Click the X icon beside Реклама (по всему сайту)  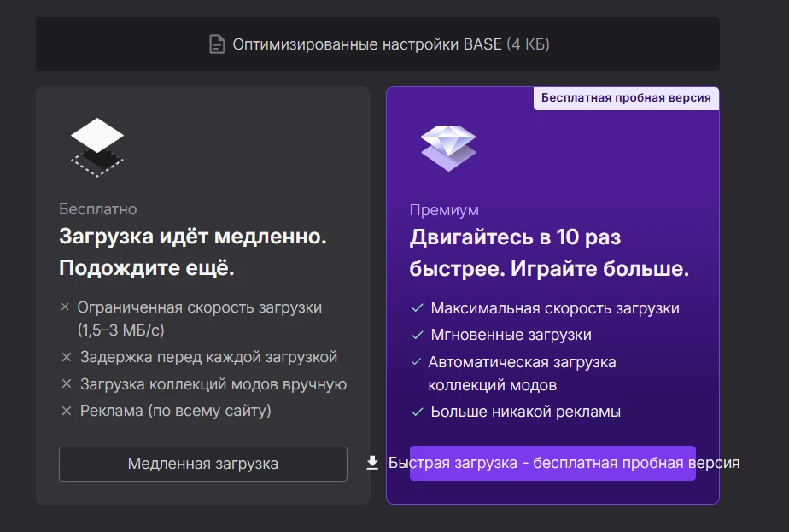tap(67, 412)
